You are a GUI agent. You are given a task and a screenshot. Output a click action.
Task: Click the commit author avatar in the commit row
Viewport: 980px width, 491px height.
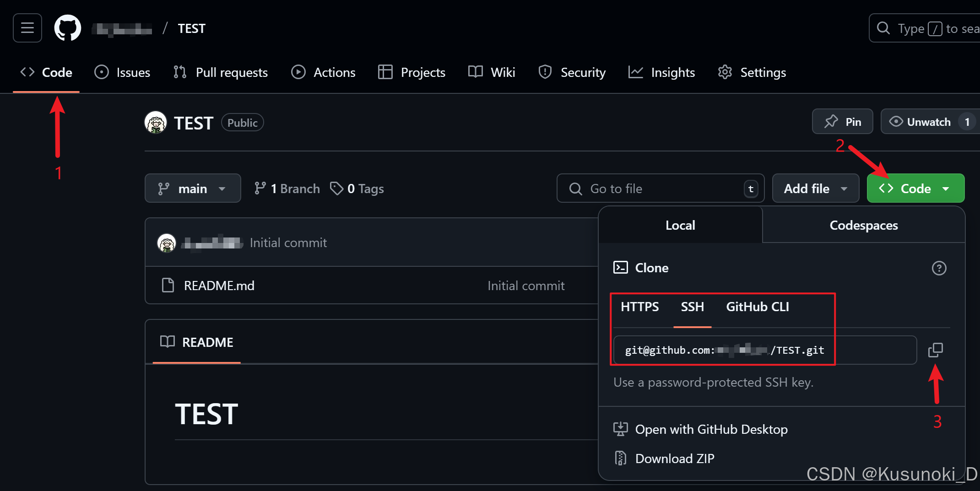167,243
